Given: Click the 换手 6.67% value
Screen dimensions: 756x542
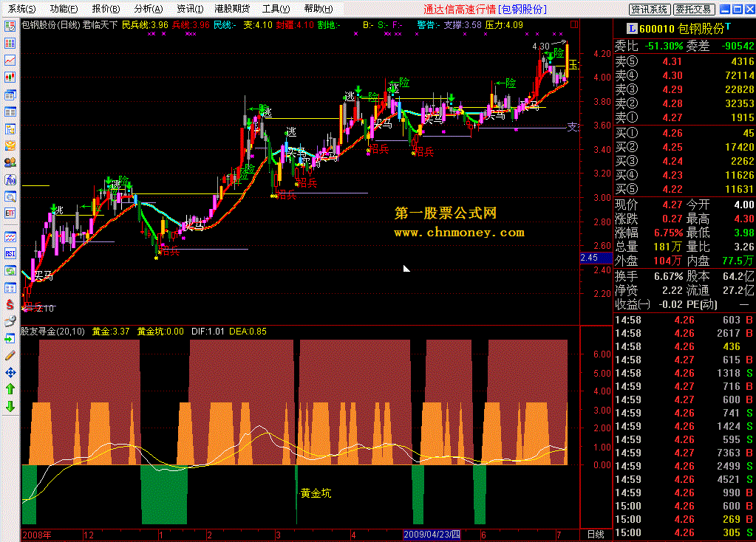Looking at the screenshot, I should click(x=668, y=277).
